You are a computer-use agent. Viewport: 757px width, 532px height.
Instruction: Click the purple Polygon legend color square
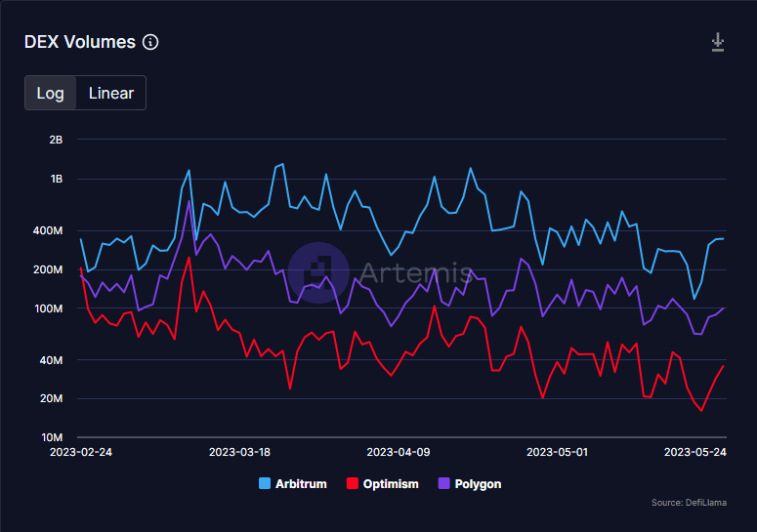443,484
